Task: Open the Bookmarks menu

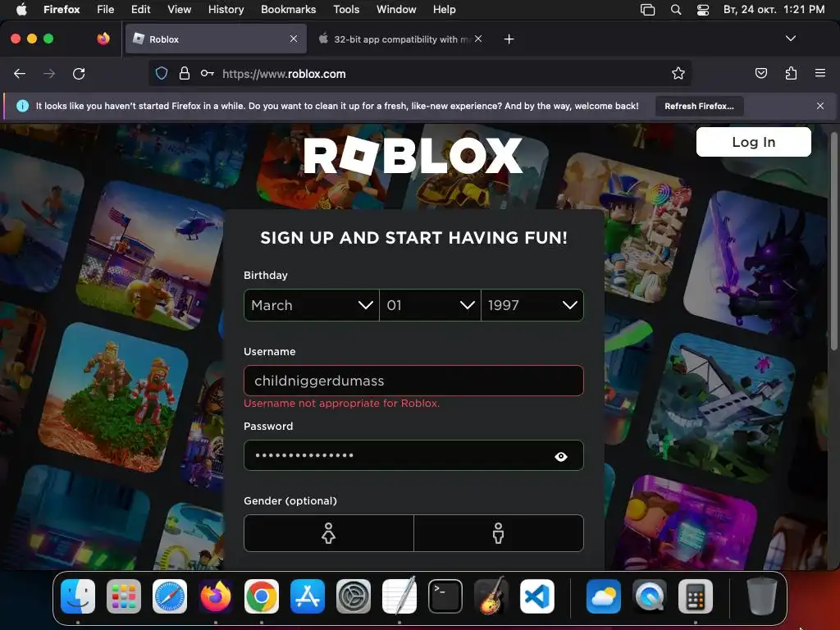Action: 288,9
